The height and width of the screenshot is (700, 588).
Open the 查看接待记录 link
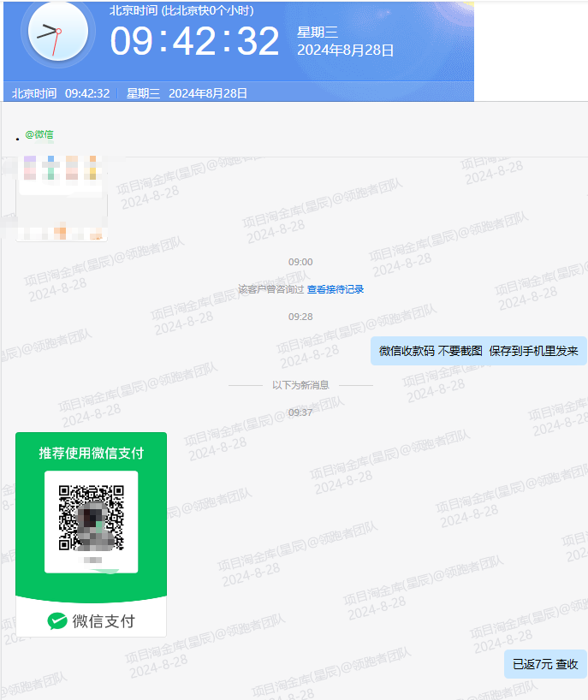click(x=336, y=289)
